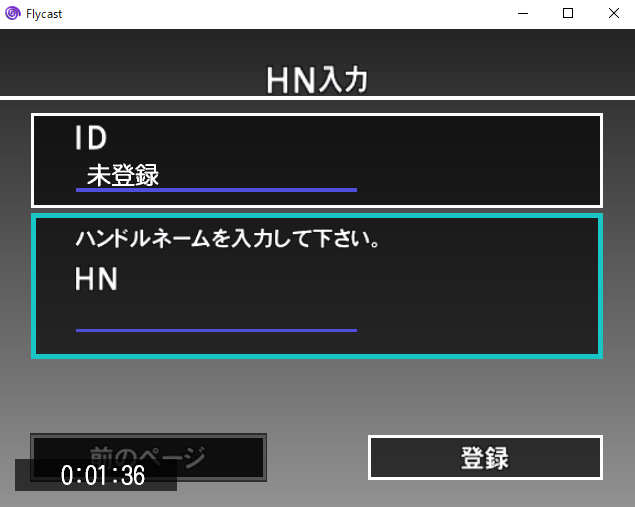The height and width of the screenshot is (507, 635).
Task: Click the blue underline below HN
Action: 216,330
